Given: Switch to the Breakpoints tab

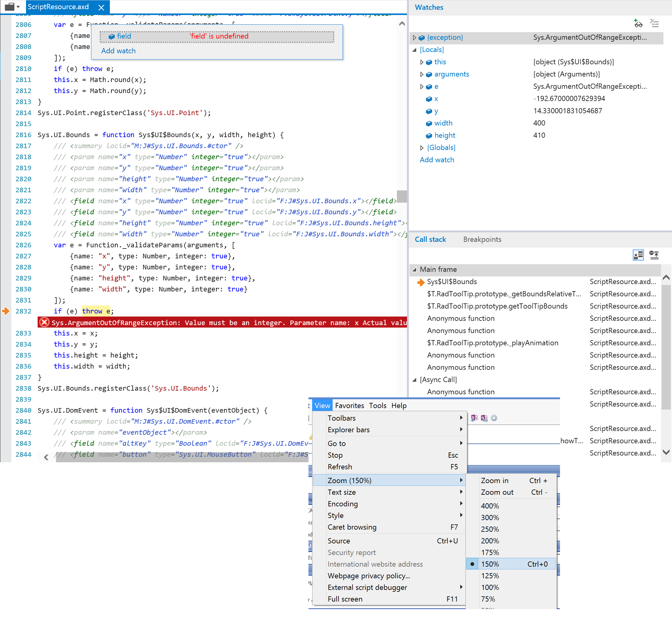Looking at the screenshot, I should coord(482,239).
